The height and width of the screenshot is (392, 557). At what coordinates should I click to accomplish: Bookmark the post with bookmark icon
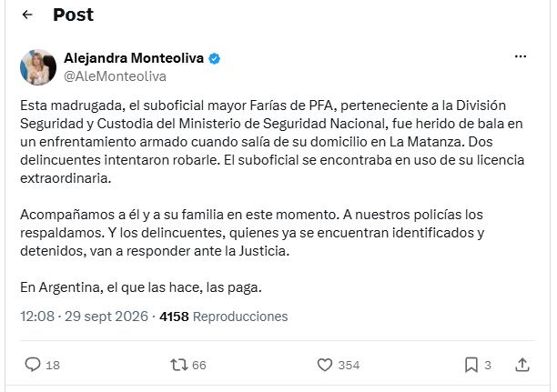471,365
